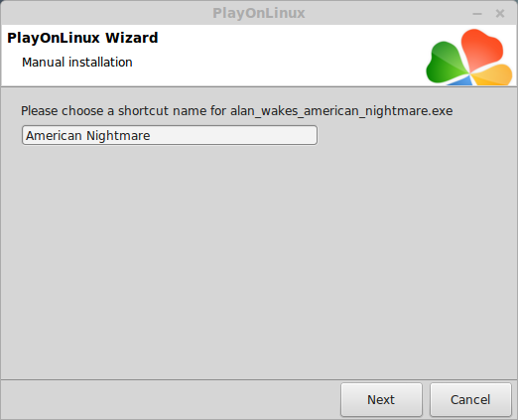Place cursor on the word 'Nightmare' in field
This screenshot has width=518, height=420.
pyautogui.click(x=118, y=136)
